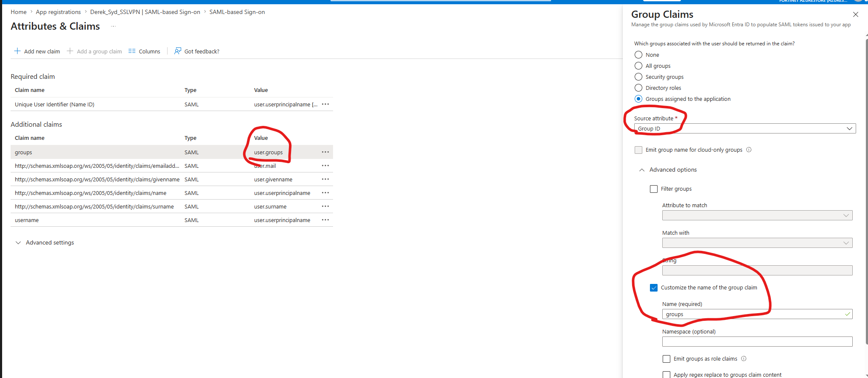
Task: Open the Columns list icon
Action: 132,51
